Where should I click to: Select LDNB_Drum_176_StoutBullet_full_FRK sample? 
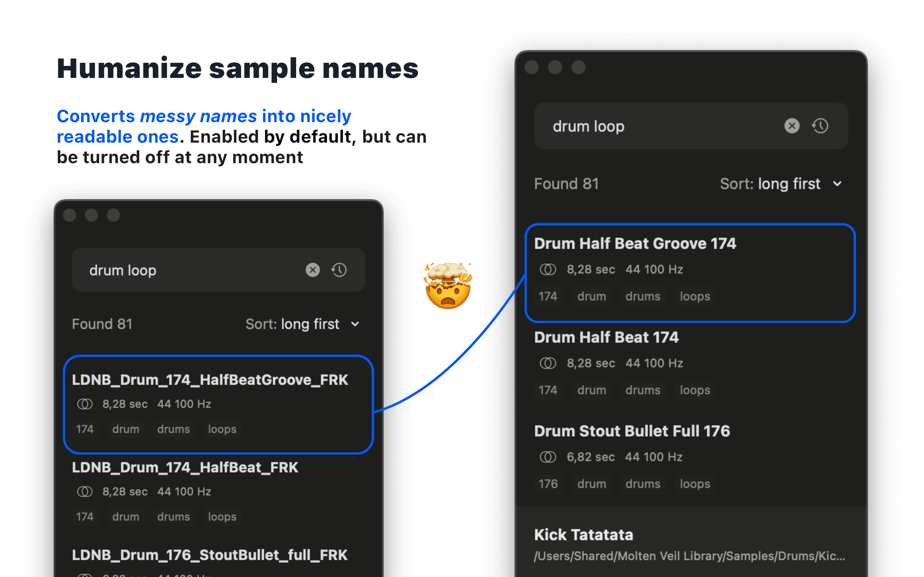pos(210,555)
